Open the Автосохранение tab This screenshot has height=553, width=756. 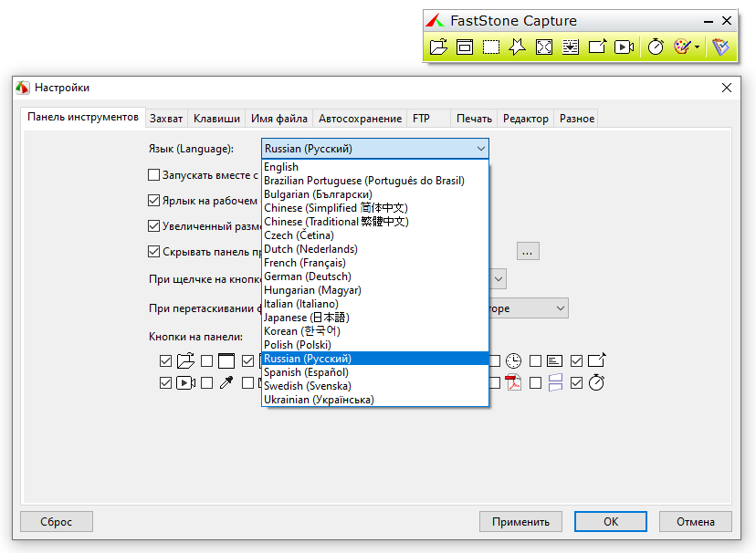pyautogui.click(x=360, y=119)
